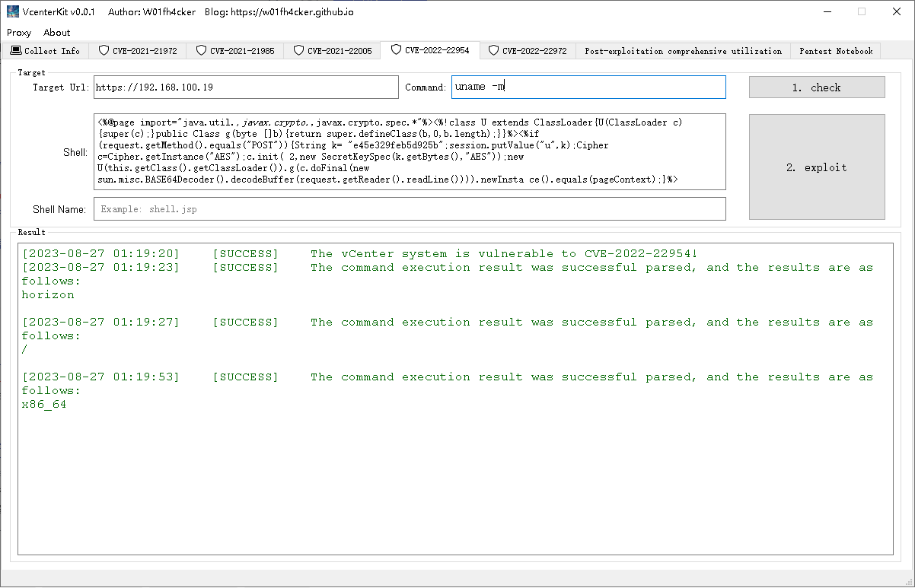Click the 'x86_64' result text

[44, 405]
